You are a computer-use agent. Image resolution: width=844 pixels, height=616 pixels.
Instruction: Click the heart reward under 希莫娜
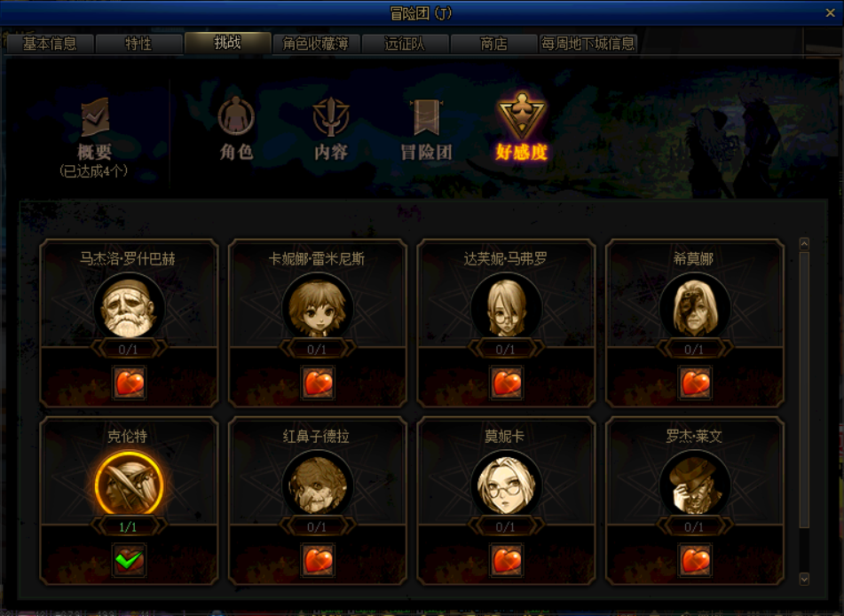point(695,383)
